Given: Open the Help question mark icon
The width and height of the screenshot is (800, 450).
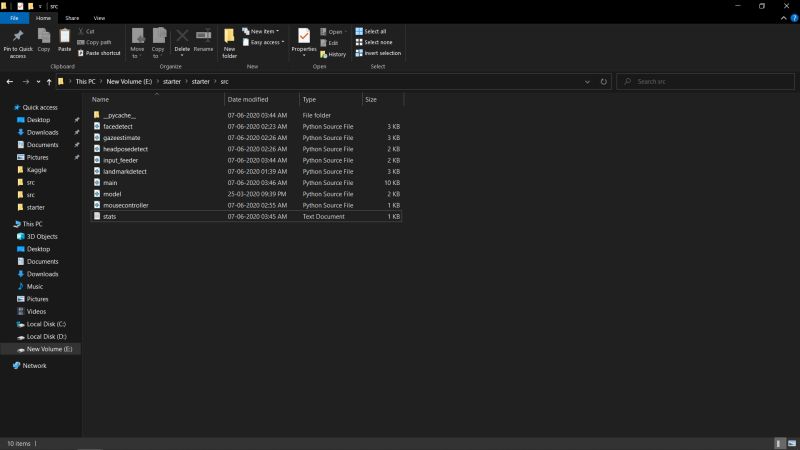Looking at the screenshot, I should (794, 18).
